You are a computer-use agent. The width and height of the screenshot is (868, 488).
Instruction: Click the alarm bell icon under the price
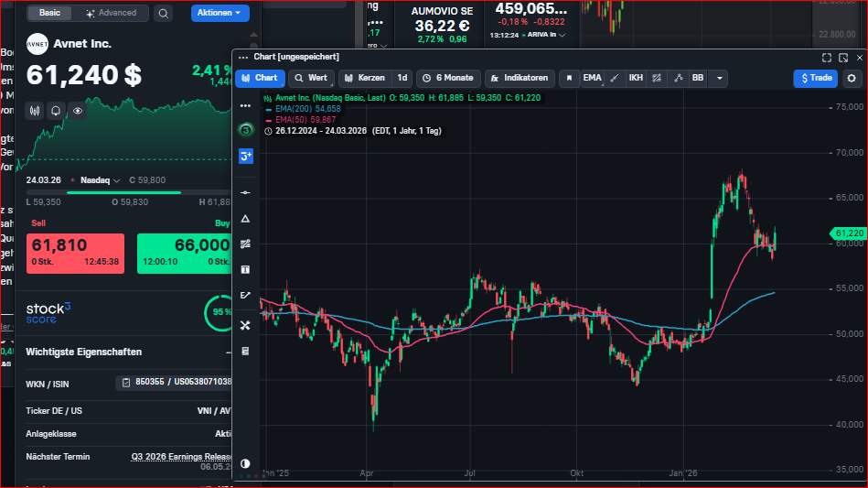click(x=56, y=111)
